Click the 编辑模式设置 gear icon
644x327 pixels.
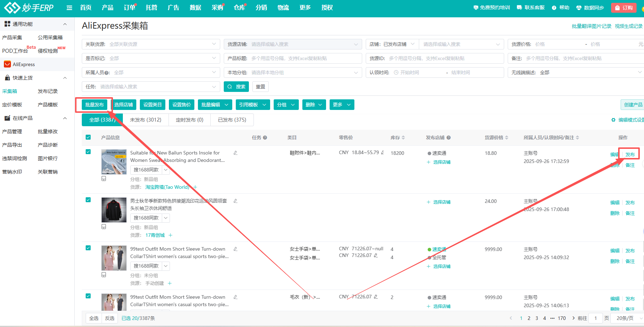point(613,120)
